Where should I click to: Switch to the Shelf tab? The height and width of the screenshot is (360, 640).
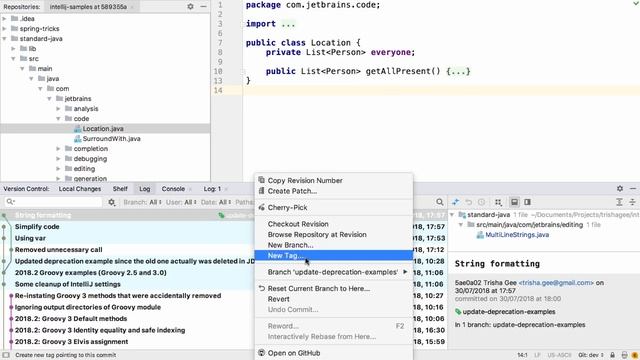point(120,189)
